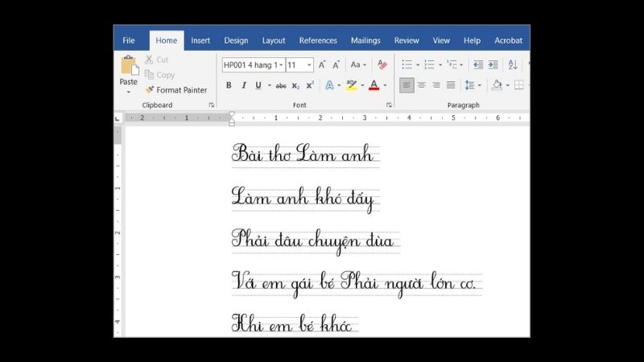Viewport: 644px width, 362px height.
Task: Click the Sort icon
Action: (512, 64)
